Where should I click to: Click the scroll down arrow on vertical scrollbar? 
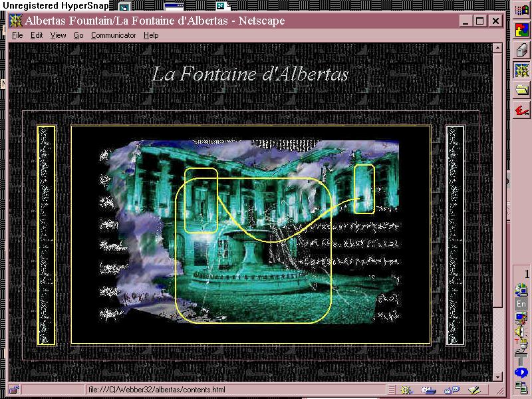pos(497,377)
